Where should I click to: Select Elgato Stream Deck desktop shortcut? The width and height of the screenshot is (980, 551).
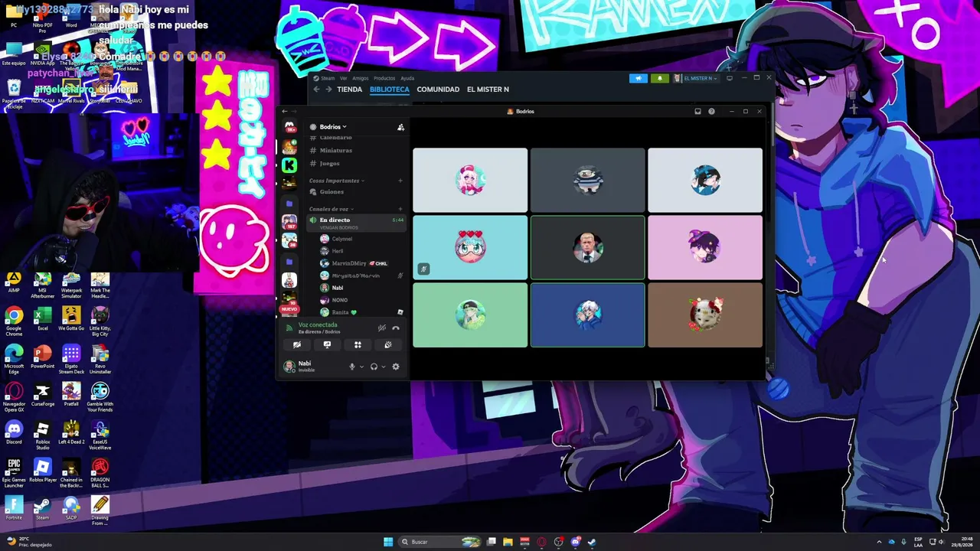[71, 358]
